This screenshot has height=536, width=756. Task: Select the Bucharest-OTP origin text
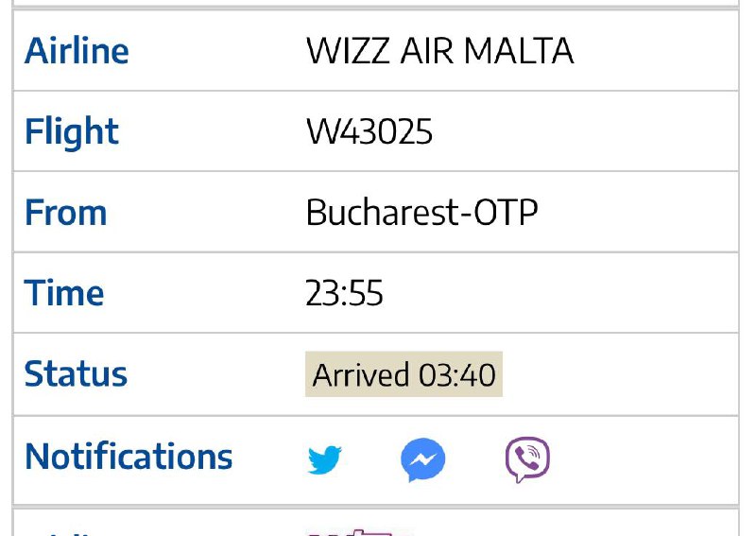421,213
